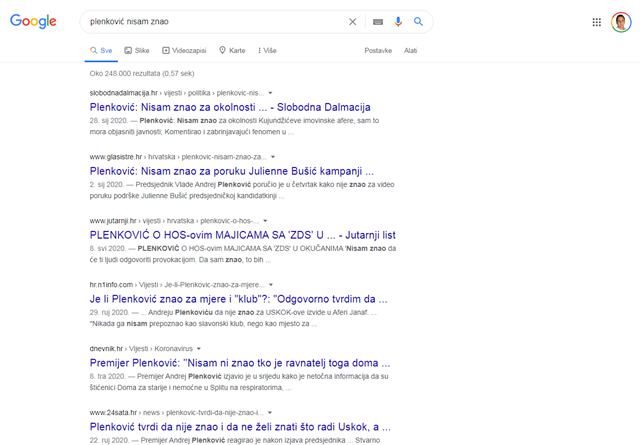Image resolution: width=640 pixels, height=445 pixels.
Task: Open the on-screen keyboard input tool
Action: coord(378,21)
